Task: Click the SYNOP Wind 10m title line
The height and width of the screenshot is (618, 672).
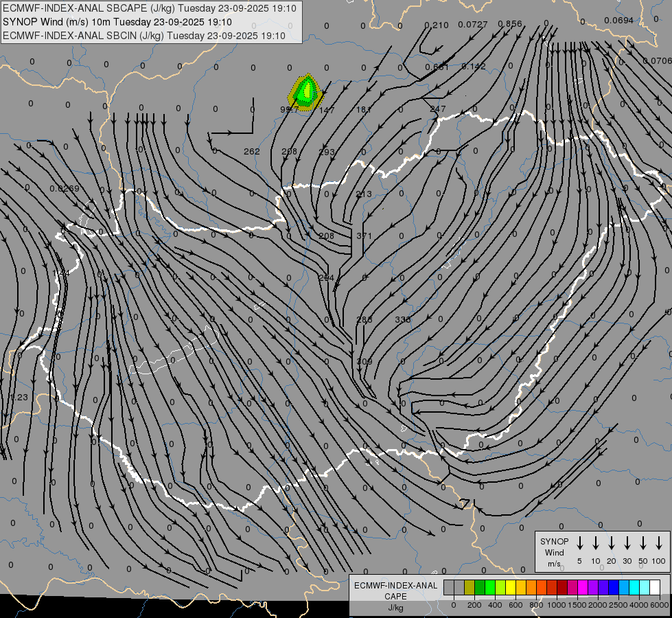Action: (x=117, y=22)
